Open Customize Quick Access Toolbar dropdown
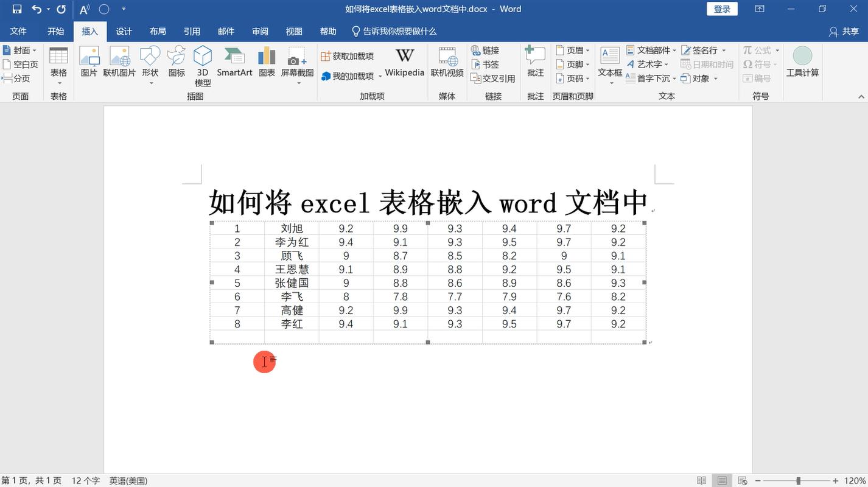This screenshot has height=487, width=868. click(124, 9)
